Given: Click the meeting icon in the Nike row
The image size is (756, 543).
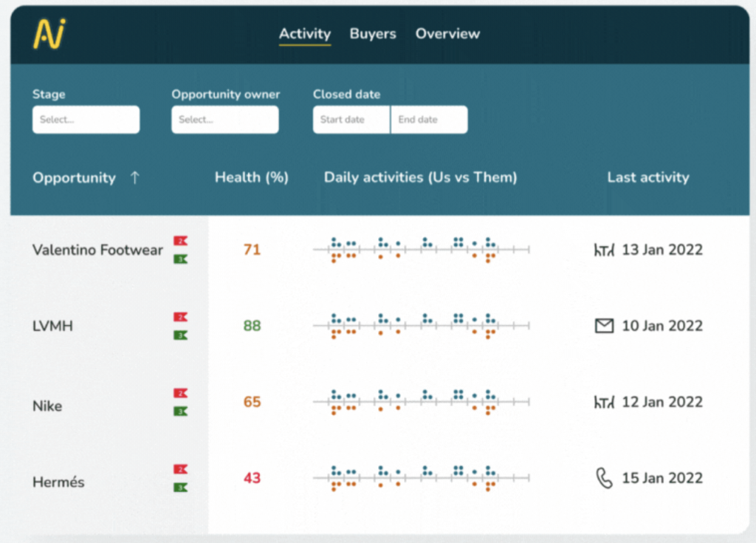Looking at the screenshot, I should click(x=604, y=402).
